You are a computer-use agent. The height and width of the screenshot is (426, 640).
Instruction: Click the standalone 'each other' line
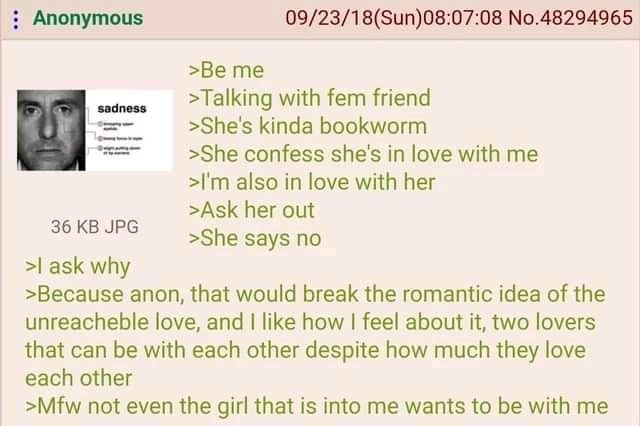pyautogui.click(x=78, y=378)
